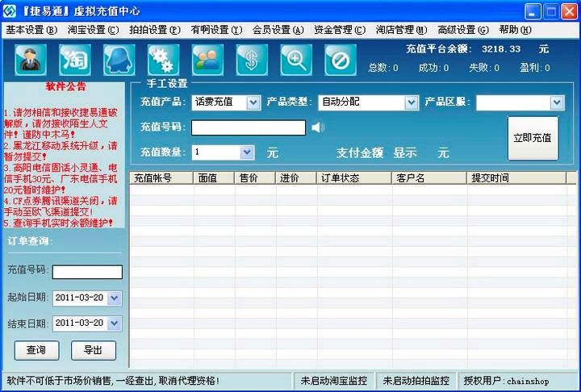Click the 未启动淘宝监控 status entry
The width and height of the screenshot is (581, 392).
click(x=334, y=381)
